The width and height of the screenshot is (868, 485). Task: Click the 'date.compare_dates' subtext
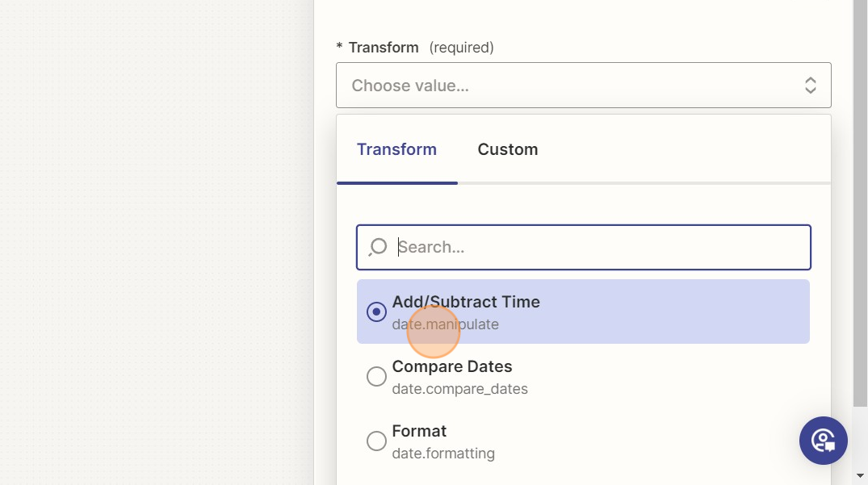(x=459, y=389)
